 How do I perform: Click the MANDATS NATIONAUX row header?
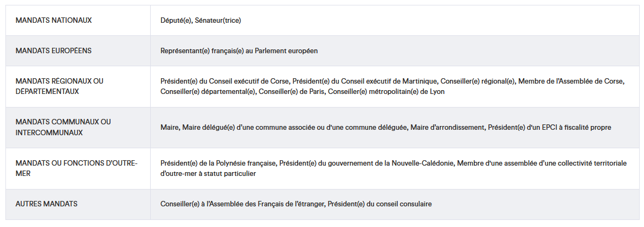pos(54,20)
